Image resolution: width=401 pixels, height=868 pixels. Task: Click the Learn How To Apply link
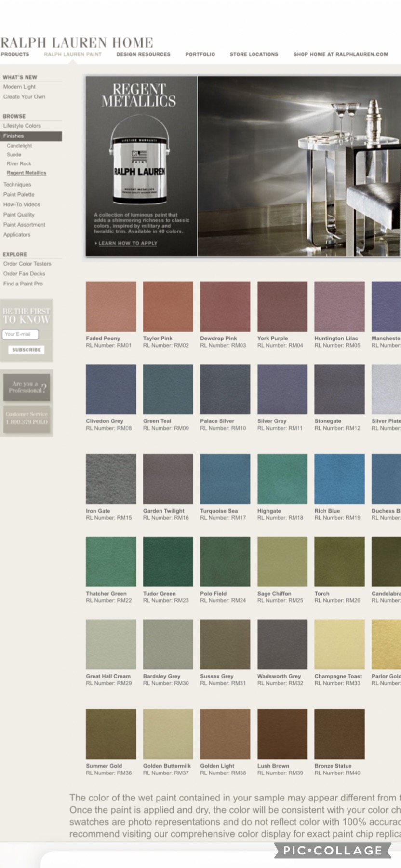point(128,244)
